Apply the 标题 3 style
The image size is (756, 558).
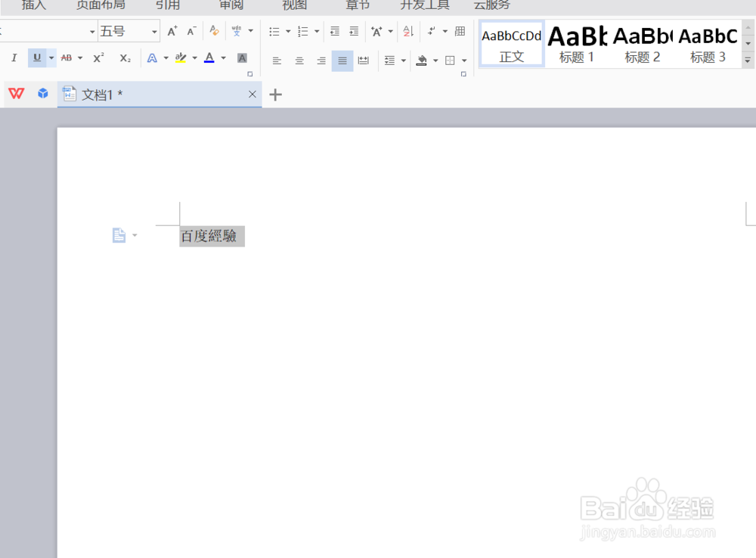tap(708, 44)
